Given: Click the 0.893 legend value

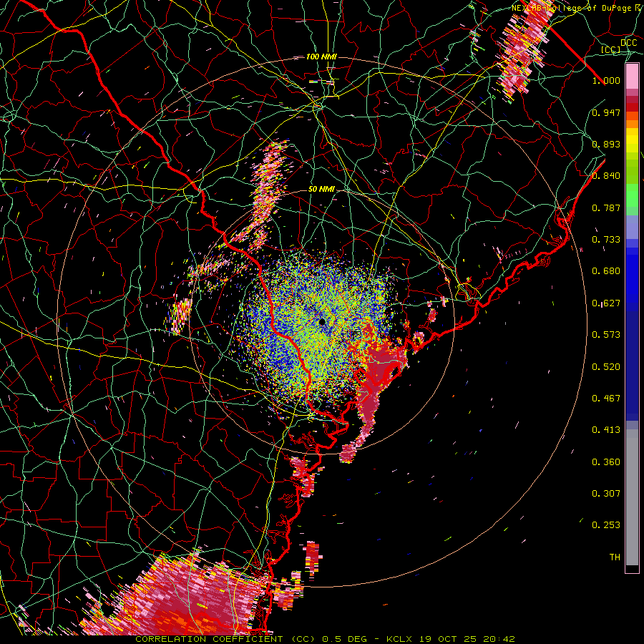Looking at the screenshot, I should pos(606,144).
